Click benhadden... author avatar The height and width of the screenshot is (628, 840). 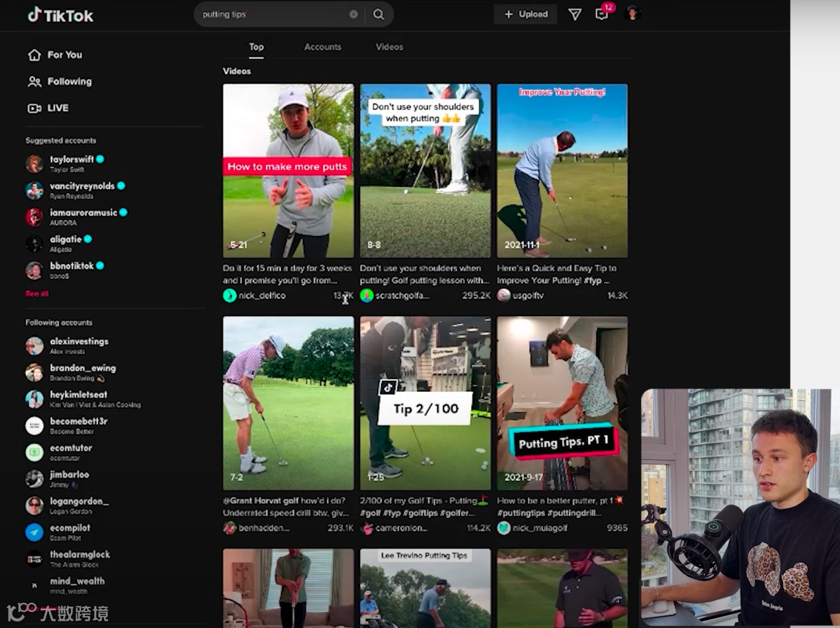click(x=230, y=528)
